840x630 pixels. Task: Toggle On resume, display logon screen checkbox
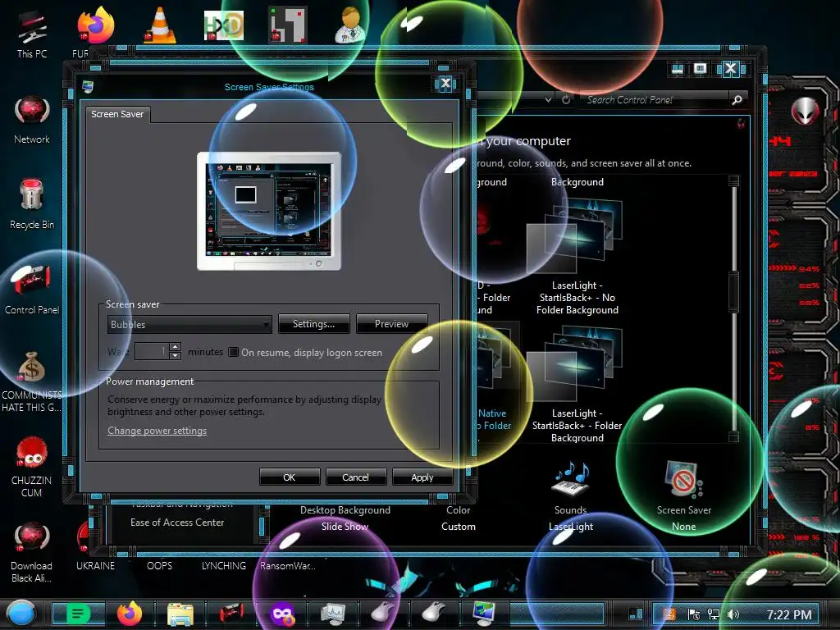click(x=234, y=352)
